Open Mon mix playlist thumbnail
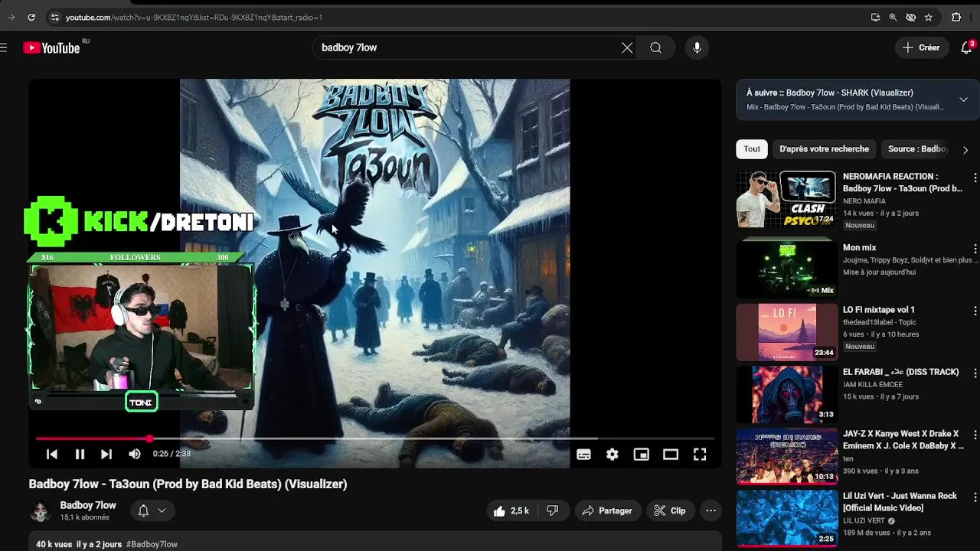 click(787, 269)
